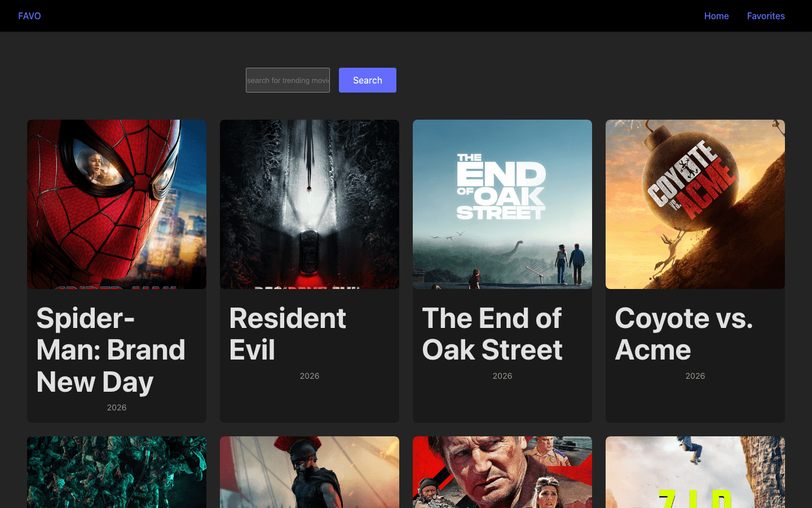Image resolution: width=812 pixels, height=508 pixels.
Task: Open the teal crowd movie poster
Action: [x=117, y=472]
